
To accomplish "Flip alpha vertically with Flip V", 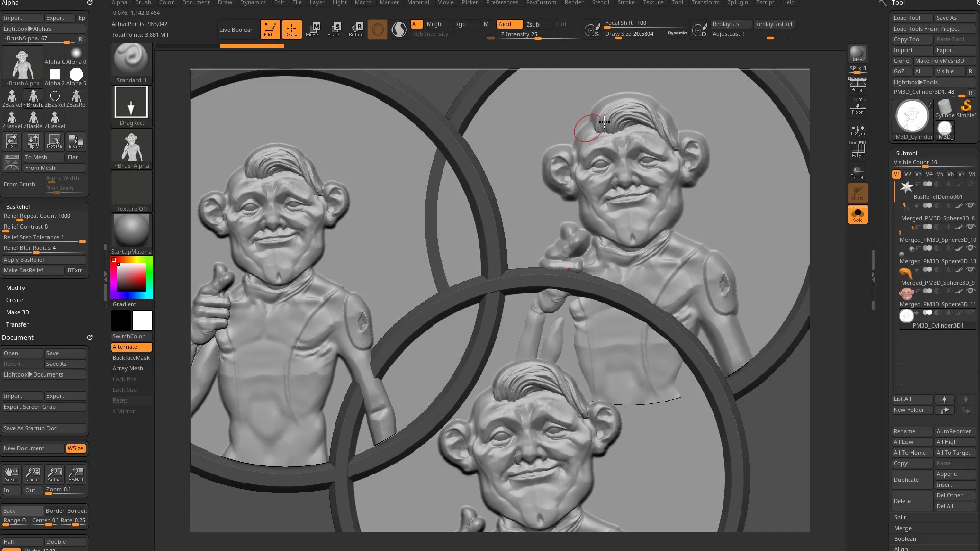I will (x=33, y=141).
